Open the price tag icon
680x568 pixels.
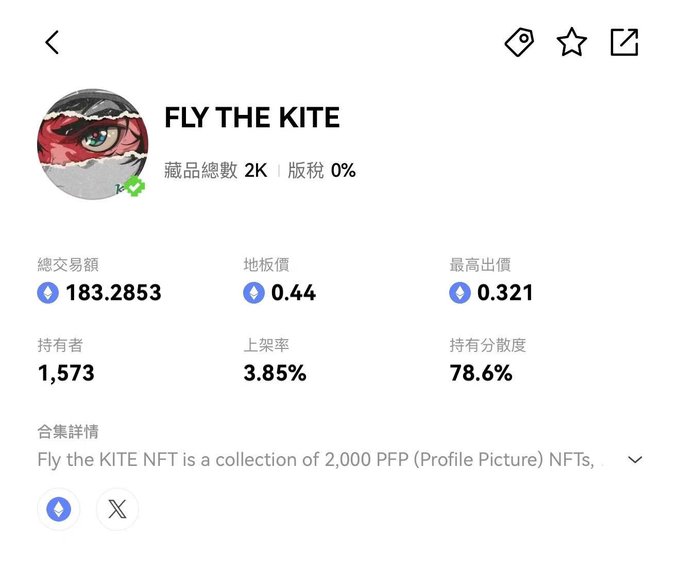coord(519,42)
